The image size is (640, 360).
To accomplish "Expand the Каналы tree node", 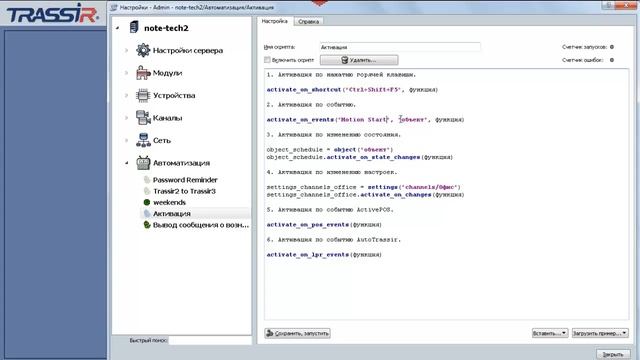I will coord(127,118).
